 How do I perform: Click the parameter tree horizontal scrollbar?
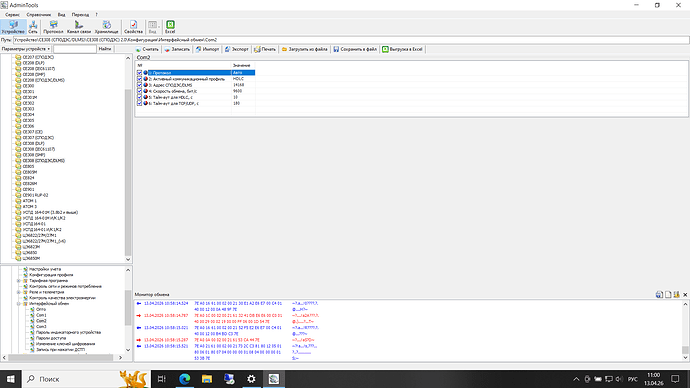click(x=62, y=358)
